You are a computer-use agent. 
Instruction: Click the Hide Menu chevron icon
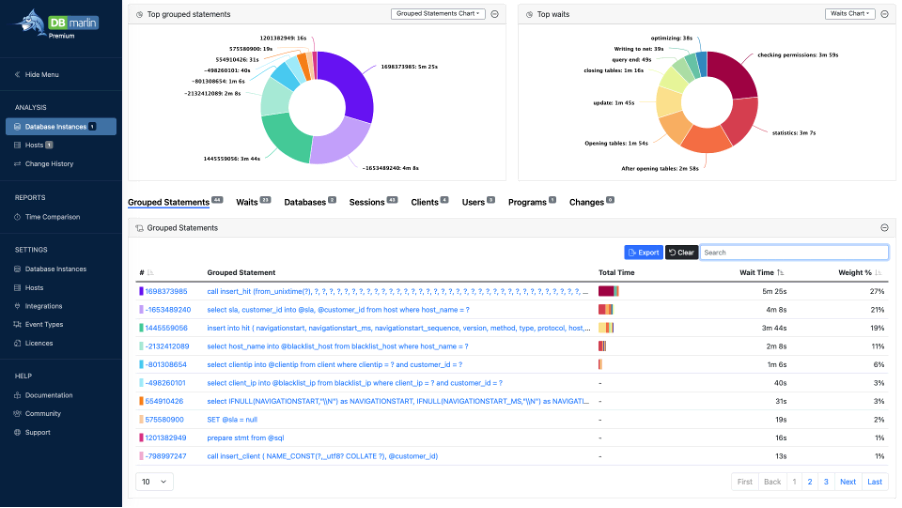point(17,74)
